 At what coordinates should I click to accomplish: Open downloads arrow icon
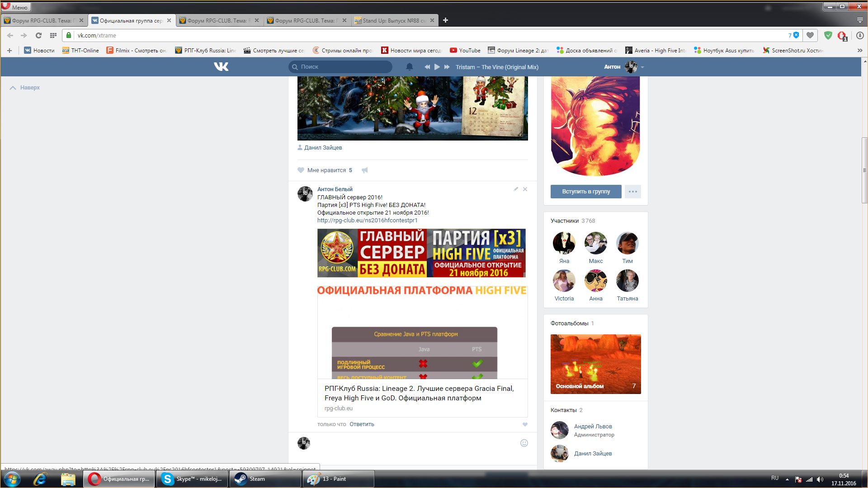click(x=860, y=35)
